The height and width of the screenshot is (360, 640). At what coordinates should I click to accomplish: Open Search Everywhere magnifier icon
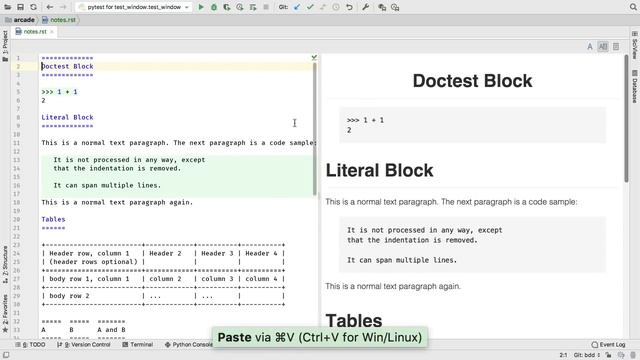(x=633, y=7)
